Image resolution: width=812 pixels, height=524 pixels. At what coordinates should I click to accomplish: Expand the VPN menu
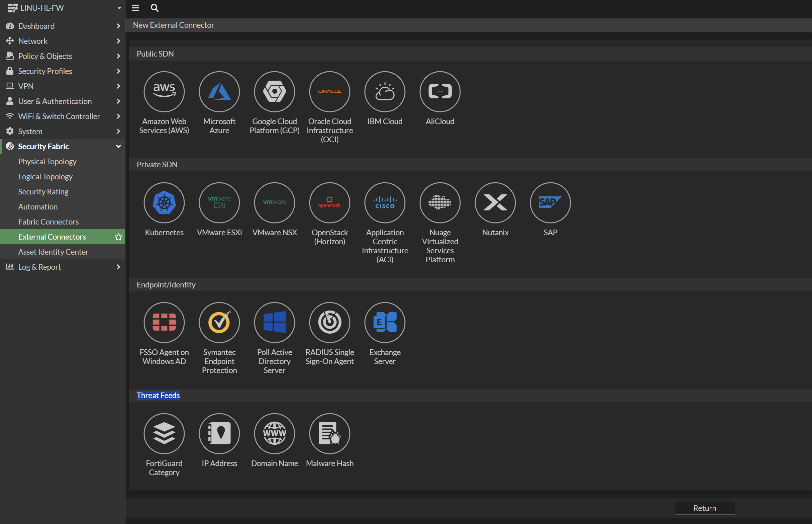pos(63,86)
